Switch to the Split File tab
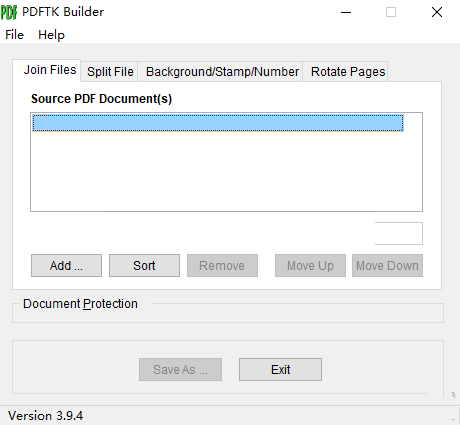This screenshot has width=460, height=425. click(x=110, y=72)
